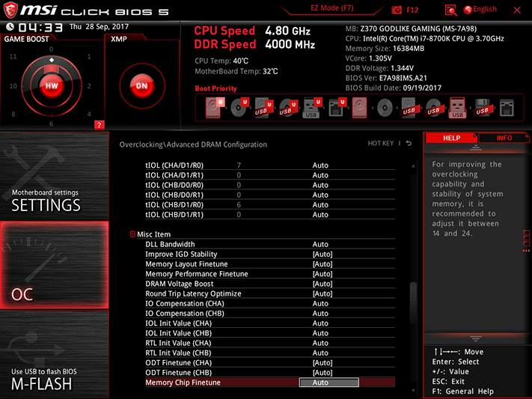
Task: Click the Memory Chip Finetune label
Action: tap(183, 383)
